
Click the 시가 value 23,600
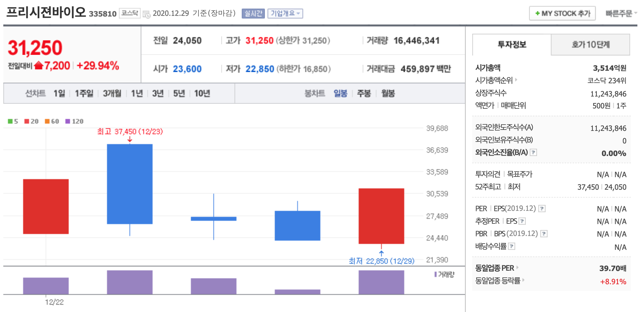click(187, 69)
